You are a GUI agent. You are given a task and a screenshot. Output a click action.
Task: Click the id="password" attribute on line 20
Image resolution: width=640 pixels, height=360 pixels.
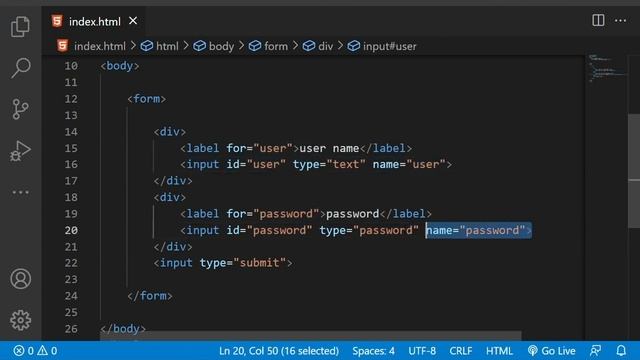pyautogui.click(x=269, y=230)
